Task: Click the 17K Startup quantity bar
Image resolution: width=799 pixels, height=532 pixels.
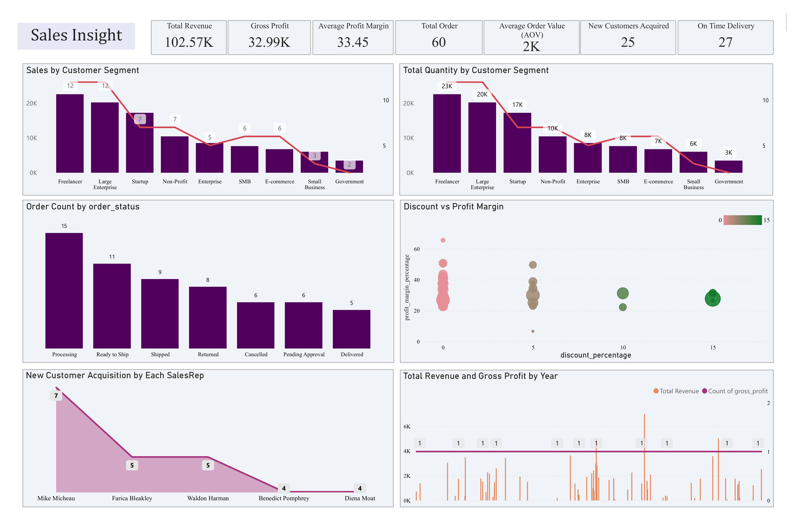Action: [517, 143]
